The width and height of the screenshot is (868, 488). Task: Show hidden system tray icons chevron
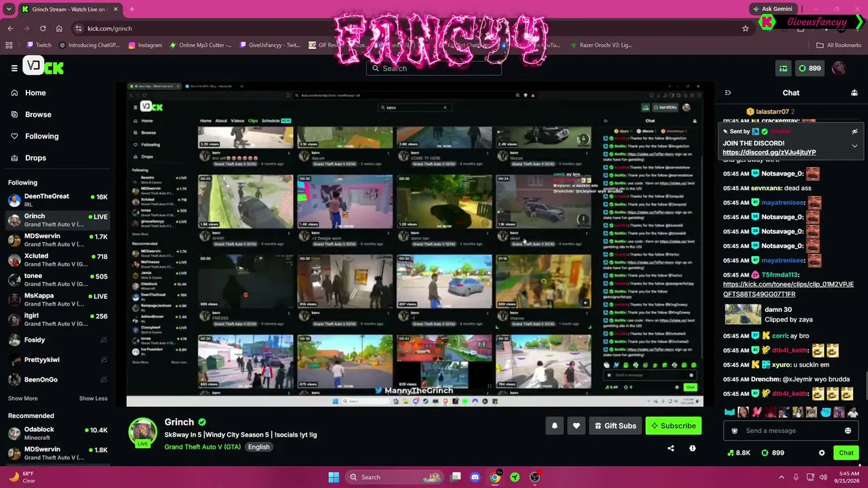781,477
